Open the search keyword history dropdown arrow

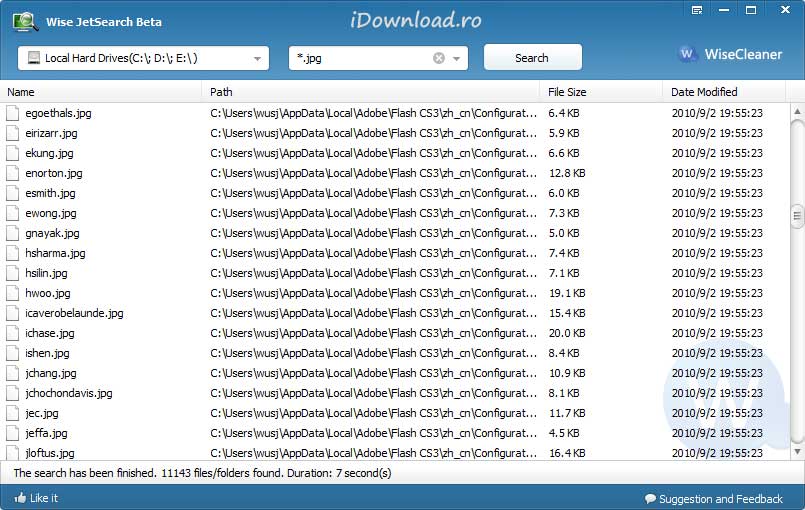point(456,59)
